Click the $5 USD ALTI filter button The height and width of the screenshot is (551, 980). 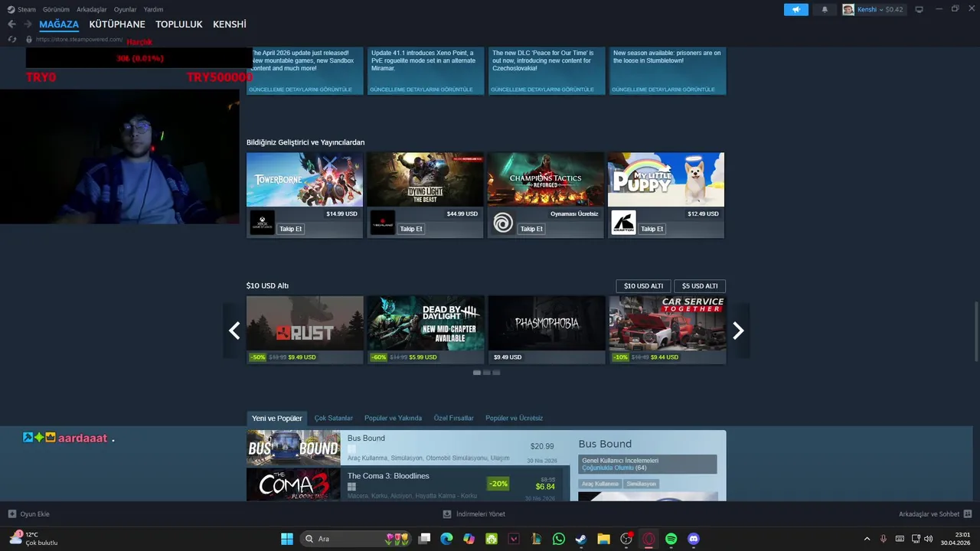pyautogui.click(x=700, y=286)
